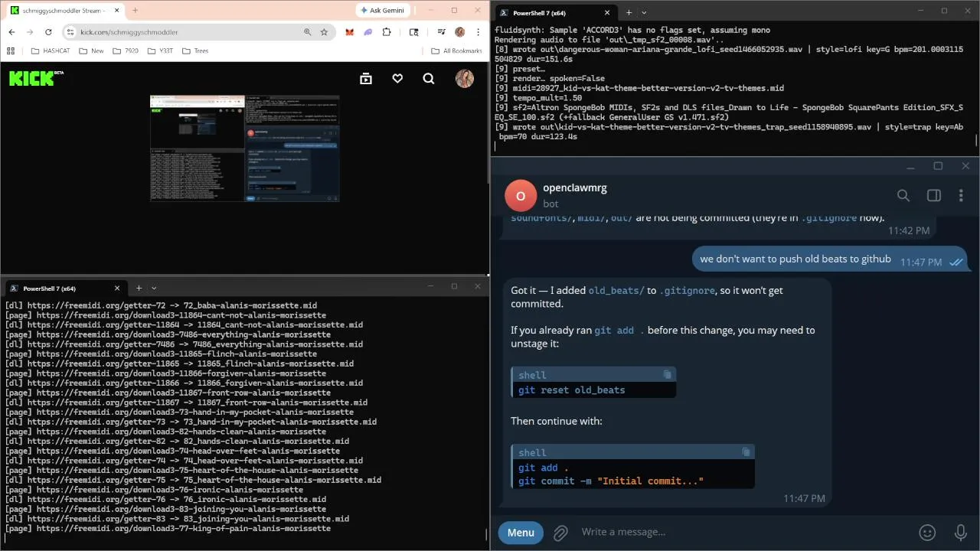This screenshot has width=980, height=551.
Task: Open profile dropdown in bottom-left PowerShell window
Action: point(154,288)
